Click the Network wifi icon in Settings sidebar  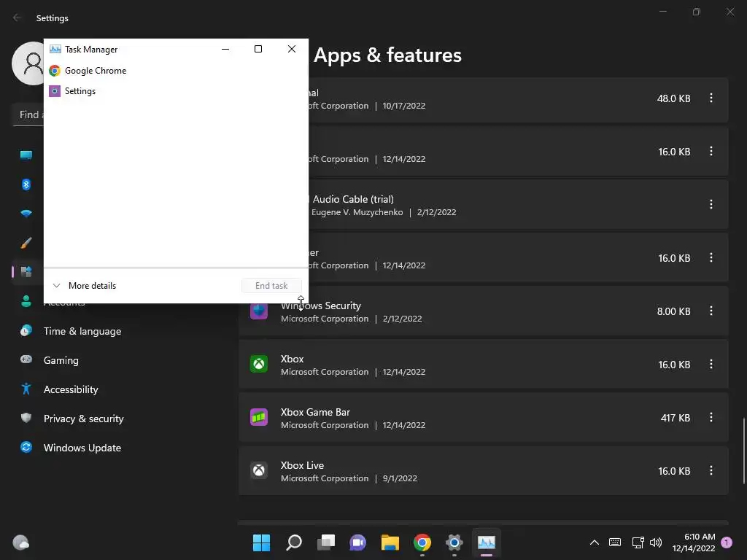click(x=26, y=214)
